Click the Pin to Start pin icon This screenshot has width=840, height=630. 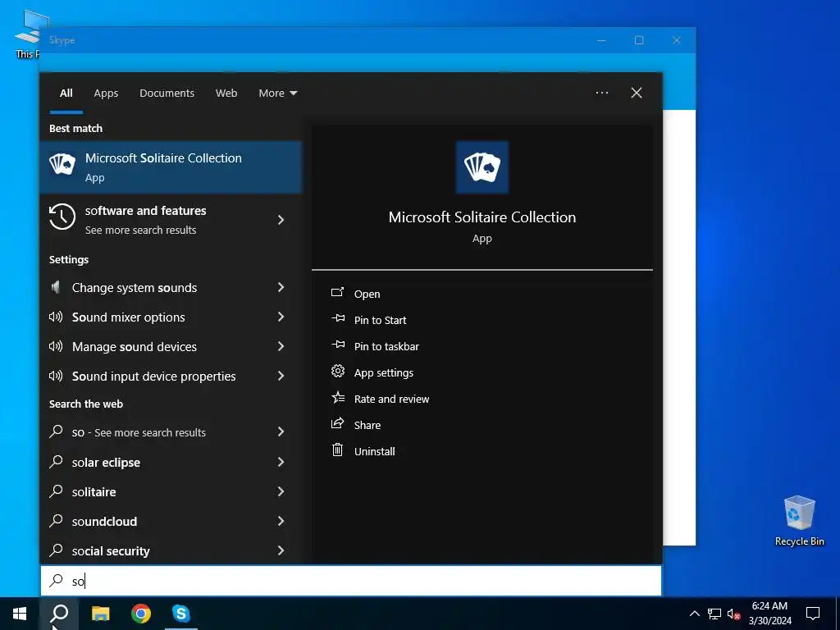(x=338, y=318)
